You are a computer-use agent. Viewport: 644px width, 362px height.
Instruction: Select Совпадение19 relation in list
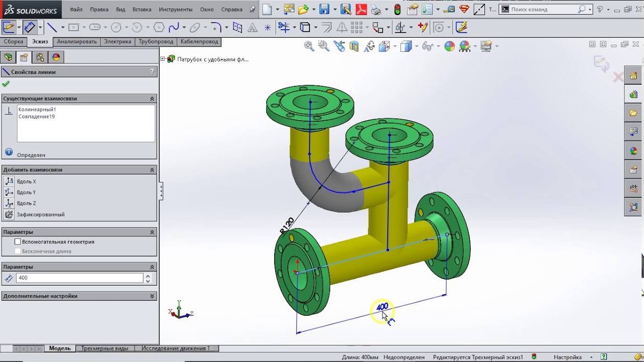[x=37, y=117]
